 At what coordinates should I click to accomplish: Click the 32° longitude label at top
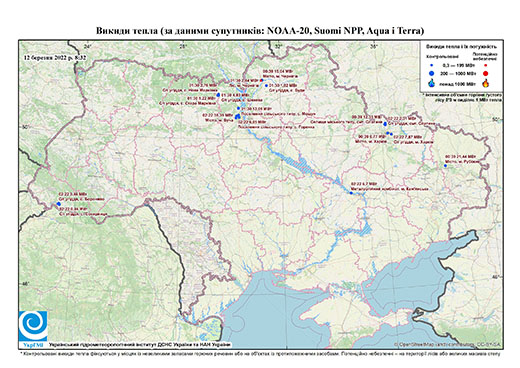278,46
